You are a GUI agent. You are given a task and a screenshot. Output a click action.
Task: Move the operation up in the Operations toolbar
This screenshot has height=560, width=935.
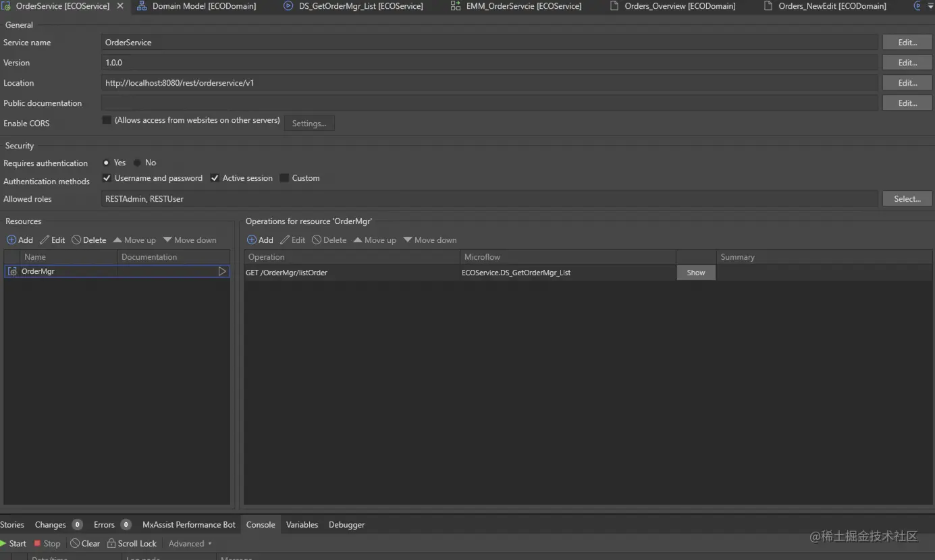click(x=375, y=240)
